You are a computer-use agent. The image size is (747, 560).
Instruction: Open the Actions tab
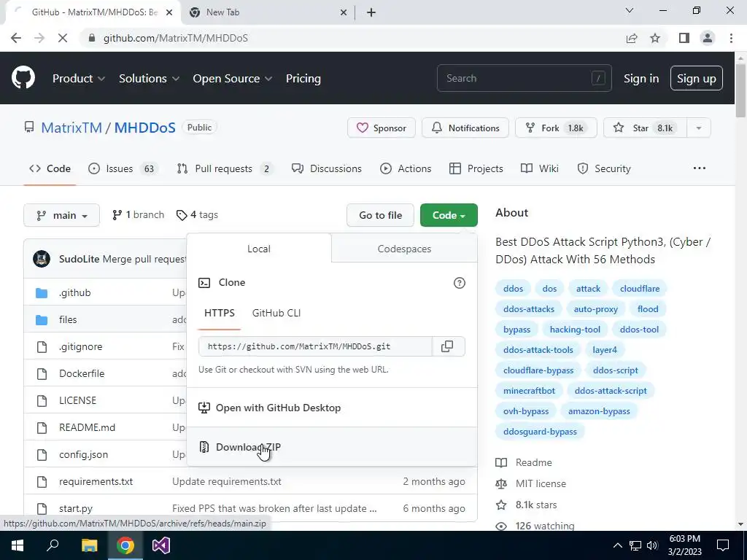coord(406,168)
